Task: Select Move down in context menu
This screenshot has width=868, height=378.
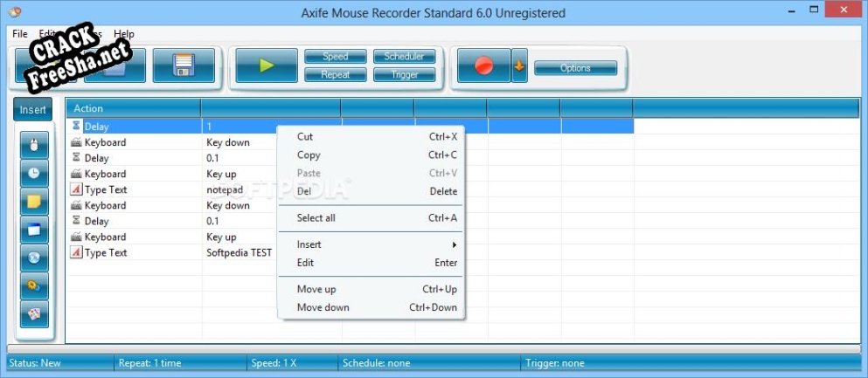Action: click(323, 307)
